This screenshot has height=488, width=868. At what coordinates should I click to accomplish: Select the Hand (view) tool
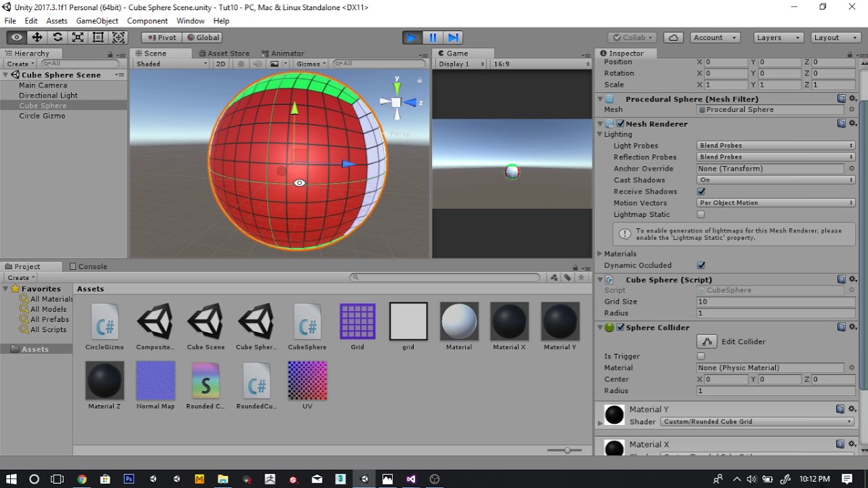[x=17, y=38]
